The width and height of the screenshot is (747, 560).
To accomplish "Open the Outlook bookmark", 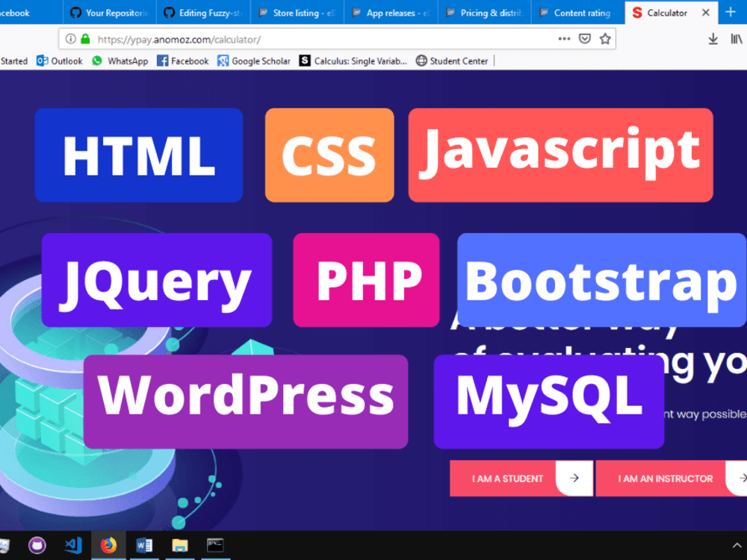I will tap(60, 61).
